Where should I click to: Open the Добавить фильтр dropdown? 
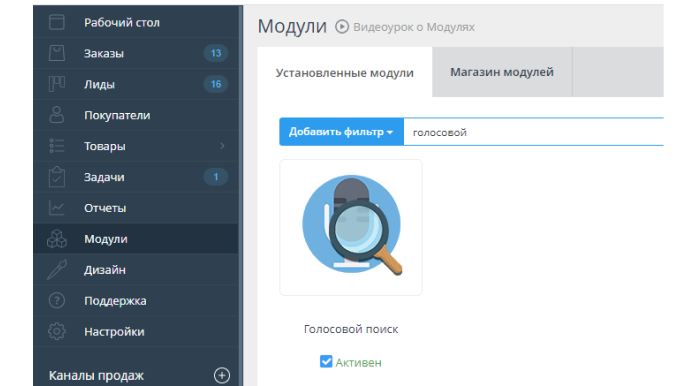tap(341, 132)
